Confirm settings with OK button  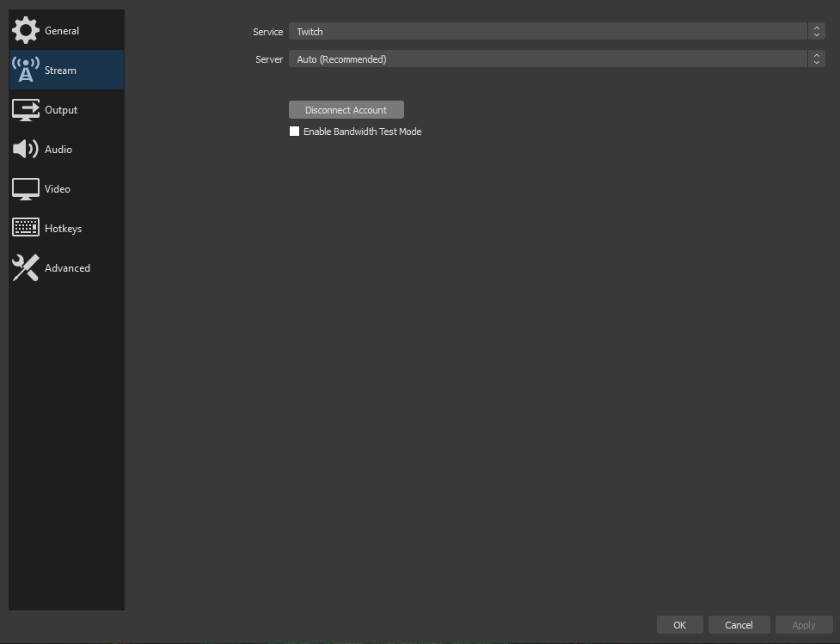[x=680, y=625]
